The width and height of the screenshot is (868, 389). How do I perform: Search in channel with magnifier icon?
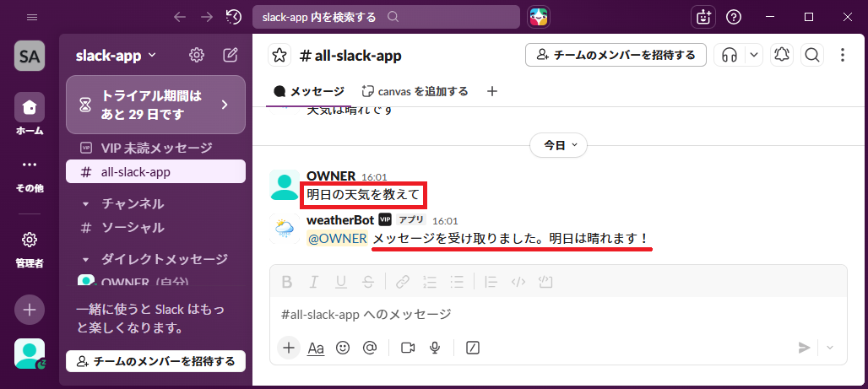pyautogui.click(x=812, y=55)
